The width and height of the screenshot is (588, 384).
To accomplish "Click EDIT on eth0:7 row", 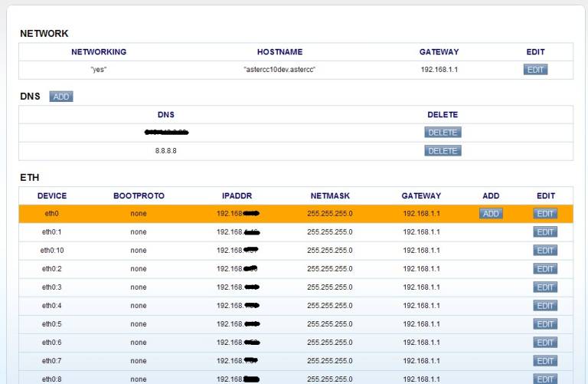I will pyautogui.click(x=545, y=361).
